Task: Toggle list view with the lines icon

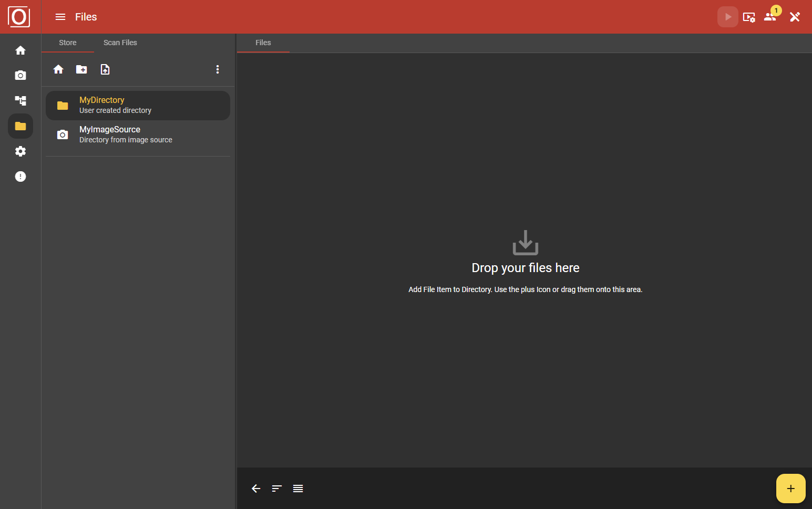Action: coord(298,488)
